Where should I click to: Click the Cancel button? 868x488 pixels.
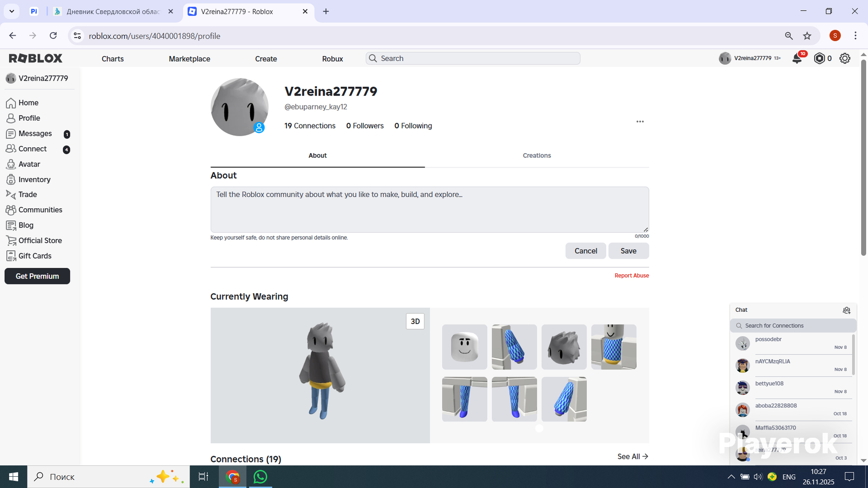[586, 251]
